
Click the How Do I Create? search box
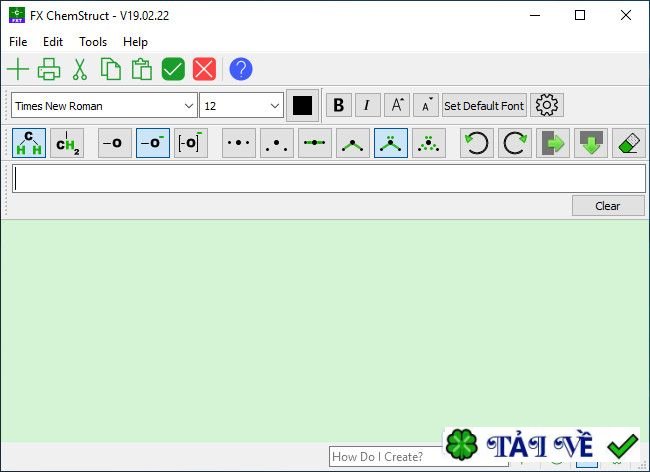[386, 457]
